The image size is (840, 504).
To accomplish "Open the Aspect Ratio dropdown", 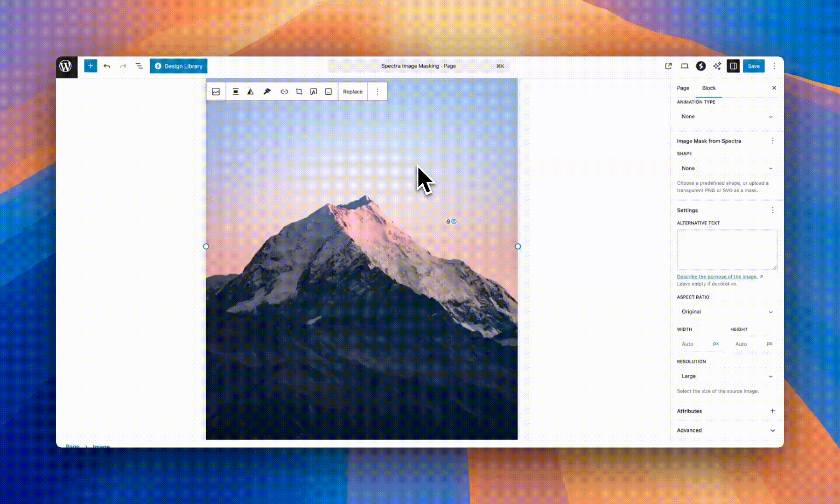I will (x=726, y=312).
